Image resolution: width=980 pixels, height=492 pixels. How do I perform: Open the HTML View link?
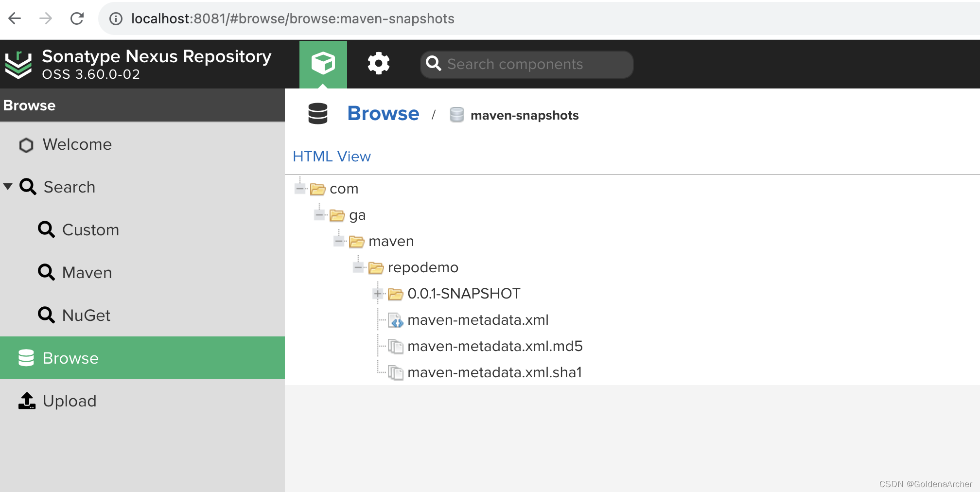332,157
